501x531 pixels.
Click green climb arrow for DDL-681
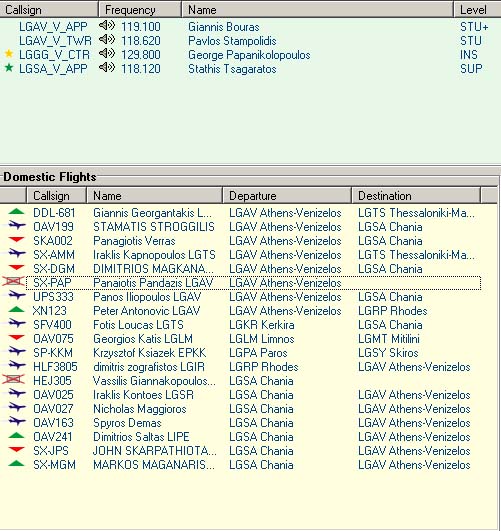(x=16, y=212)
